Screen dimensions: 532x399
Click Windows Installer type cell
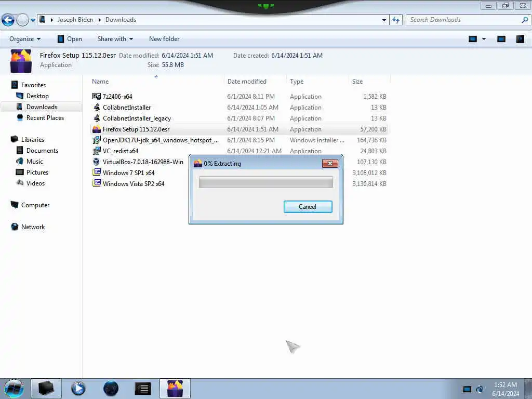point(317,140)
